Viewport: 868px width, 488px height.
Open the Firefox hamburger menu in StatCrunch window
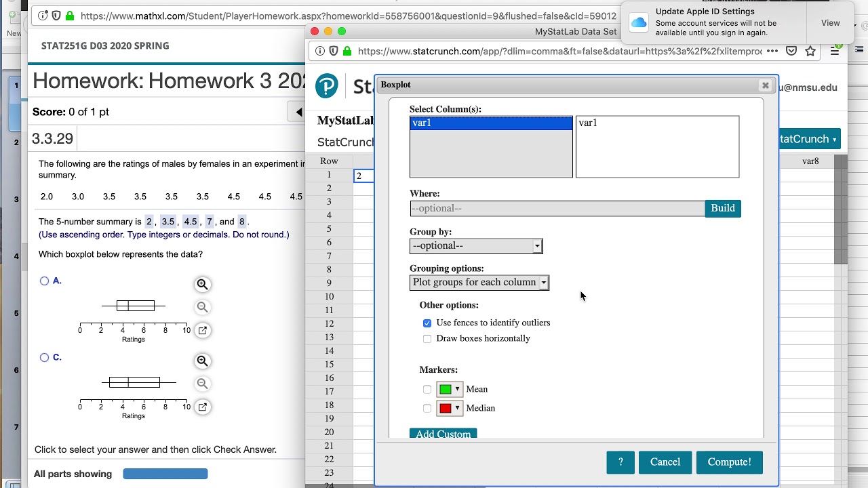(835, 51)
